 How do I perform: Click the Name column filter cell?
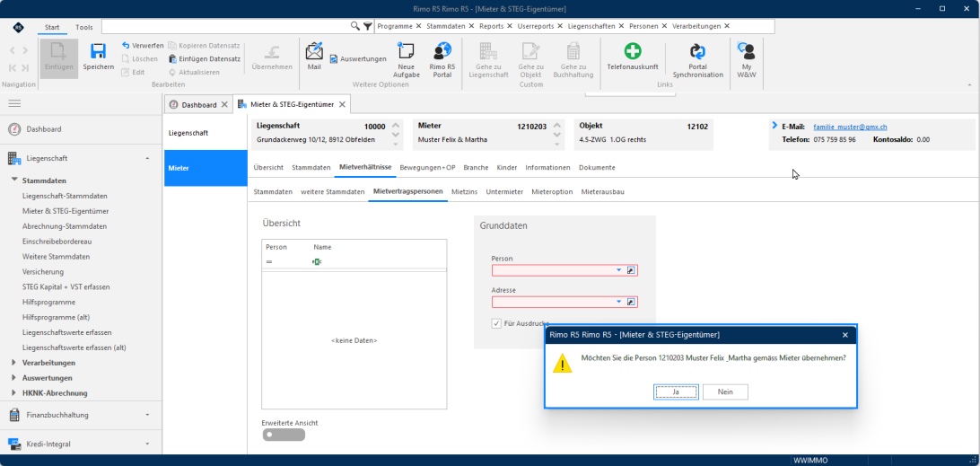pos(378,261)
